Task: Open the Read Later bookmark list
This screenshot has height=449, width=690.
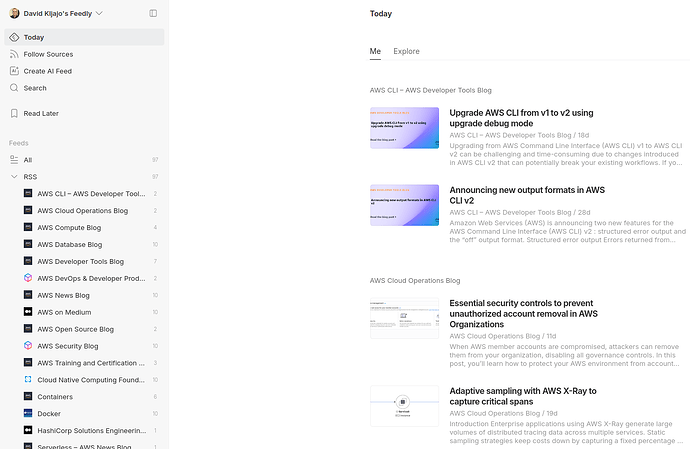Action: [41, 113]
